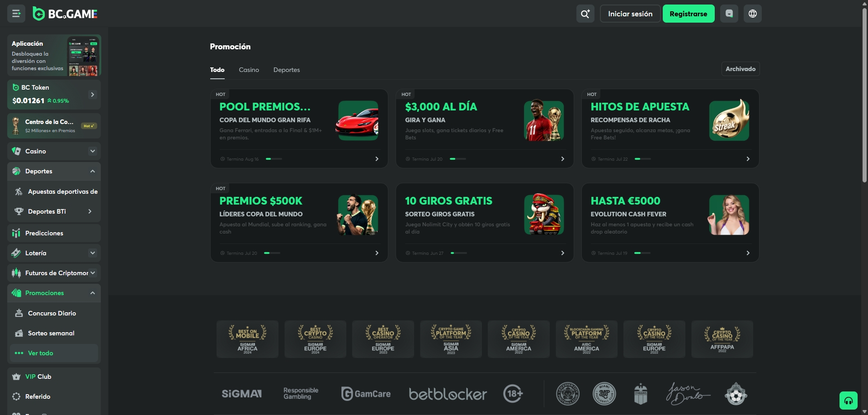Viewport: 868px width, 415px height.
Task: Open the search icon in header
Action: pyautogui.click(x=585, y=14)
